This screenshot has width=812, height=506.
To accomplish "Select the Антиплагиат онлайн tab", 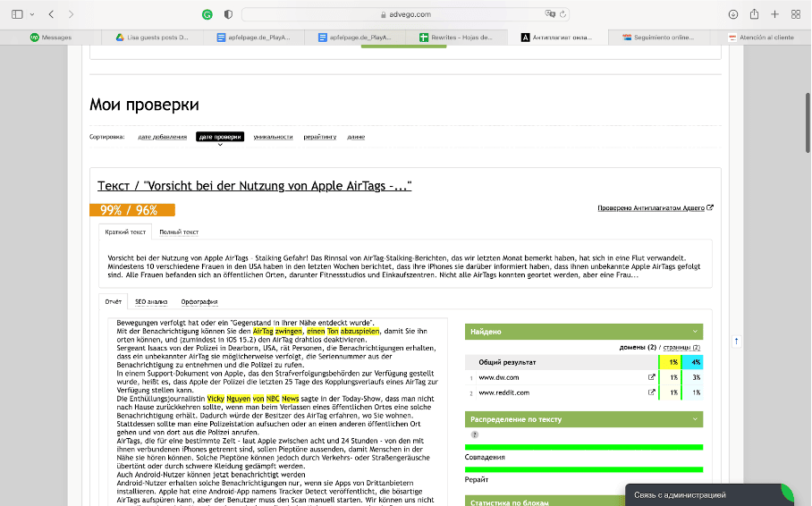I will click(557, 38).
